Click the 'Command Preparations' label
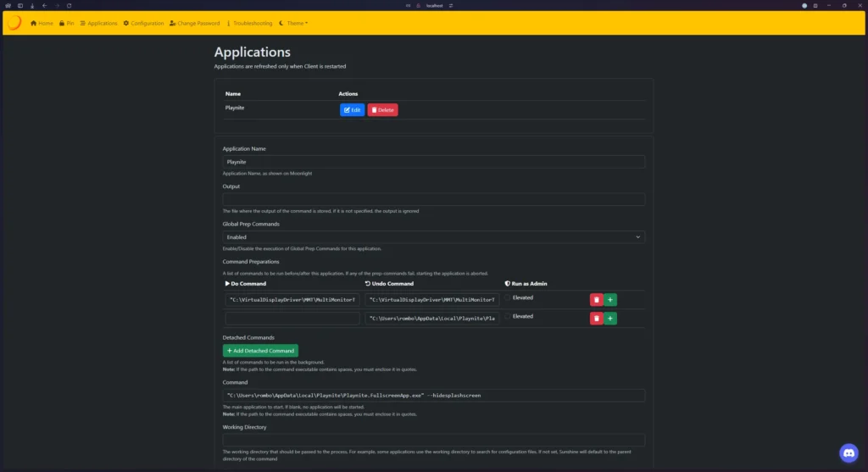Image resolution: width=868 pixels, height=472 pixels. coord(251,262)
